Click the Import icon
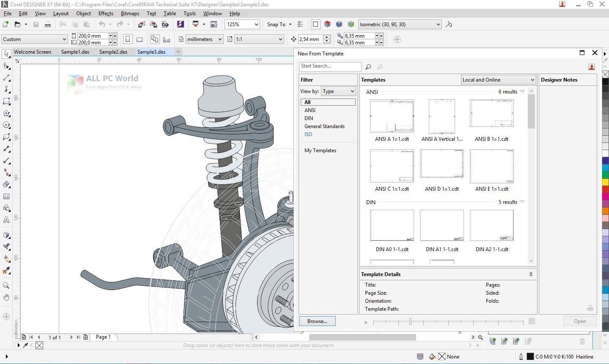The height and width of the screenshot is (364, 609). 142,25
